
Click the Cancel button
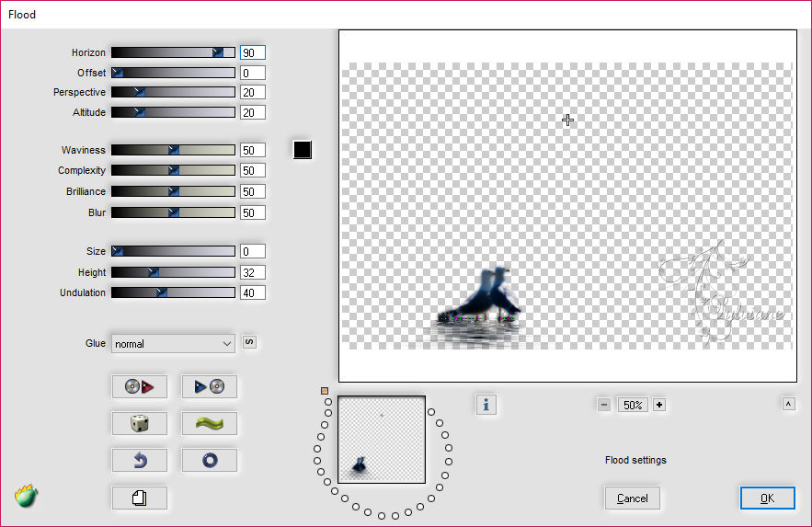633,498
